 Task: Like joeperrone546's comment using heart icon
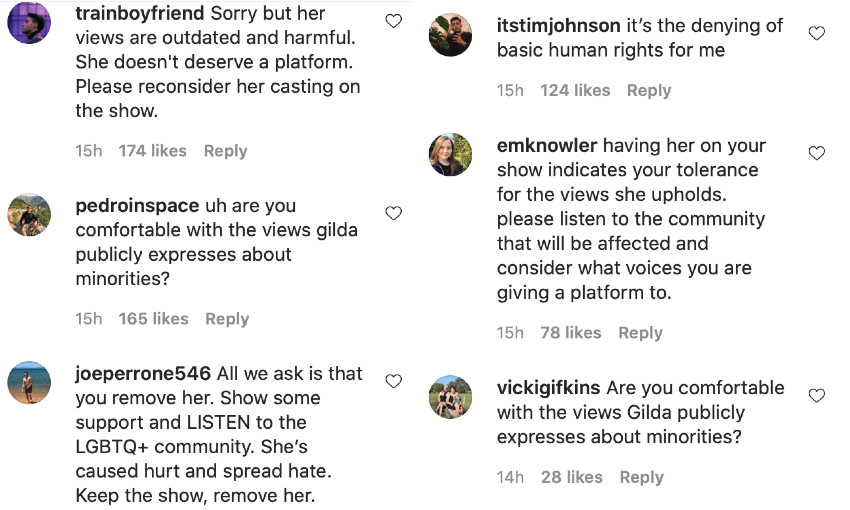(x=394, y=381)
